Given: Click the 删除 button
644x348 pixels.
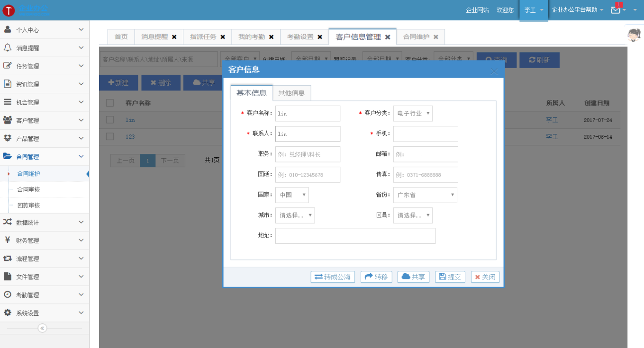Looking at the screenshot, I should [161, 82].
